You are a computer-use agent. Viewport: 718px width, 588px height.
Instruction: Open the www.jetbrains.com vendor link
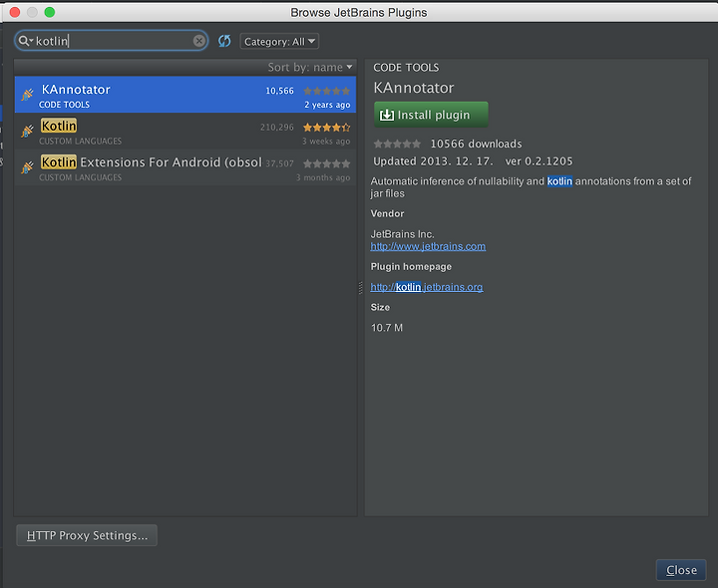point(428,246)
